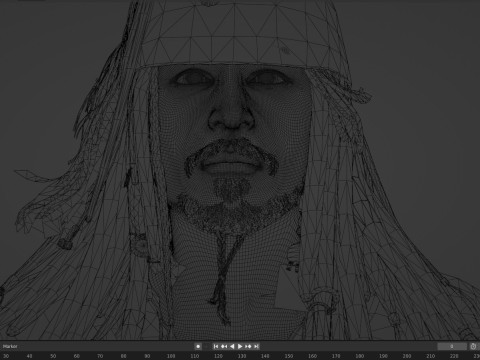The image size is (480, 360).
Task: Click frame 70 on the timeline ruler
Action: coord(100,356)
